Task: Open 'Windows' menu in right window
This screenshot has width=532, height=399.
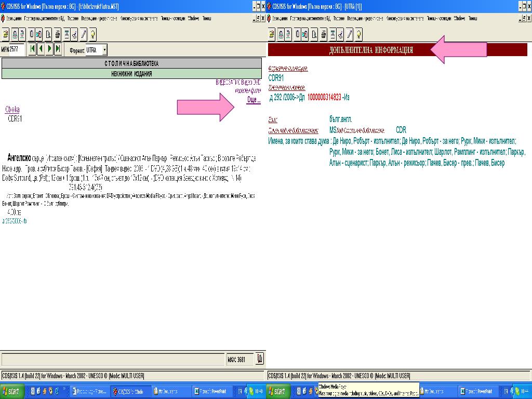Action: coord(460,18)
